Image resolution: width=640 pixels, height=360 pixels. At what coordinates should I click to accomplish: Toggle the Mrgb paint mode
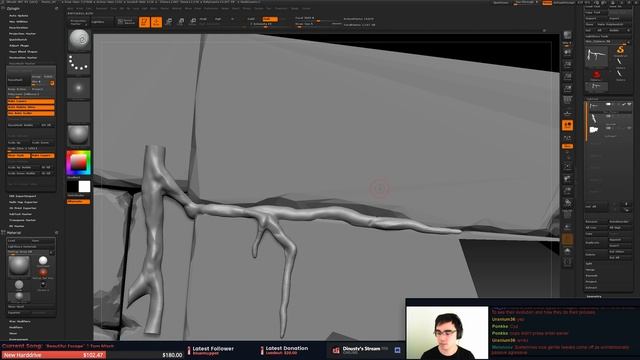203,19
